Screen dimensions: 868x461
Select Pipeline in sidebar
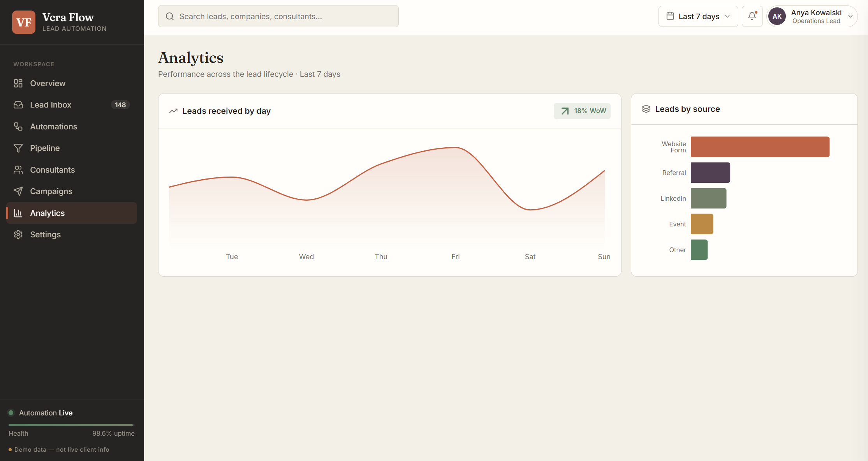tap(72, 148)
